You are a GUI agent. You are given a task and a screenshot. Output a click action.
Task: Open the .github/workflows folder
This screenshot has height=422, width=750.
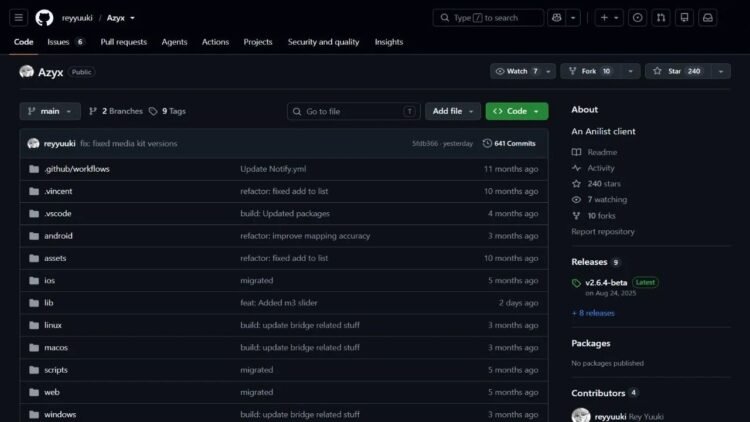coord(77,169)
